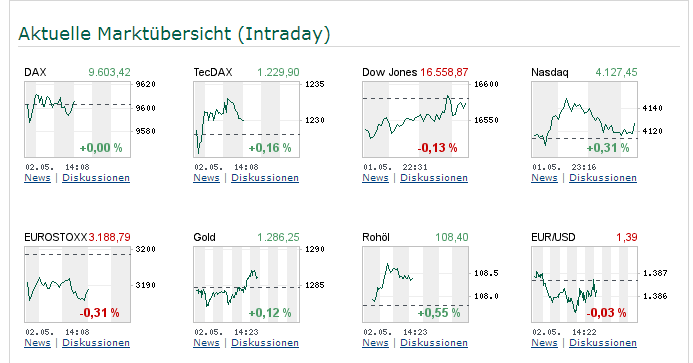
Task: Open Diskussionen link under EUR/USD
Action: click(x=603, y=343)
